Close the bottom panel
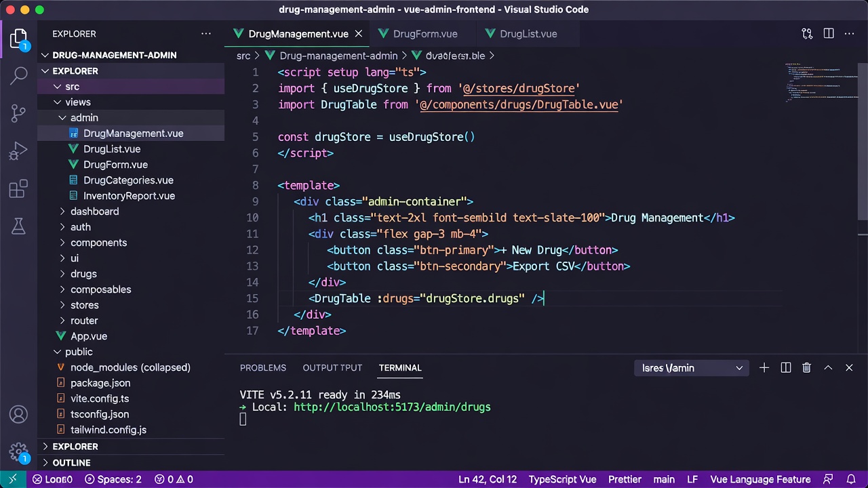 (x=849, y=367)
